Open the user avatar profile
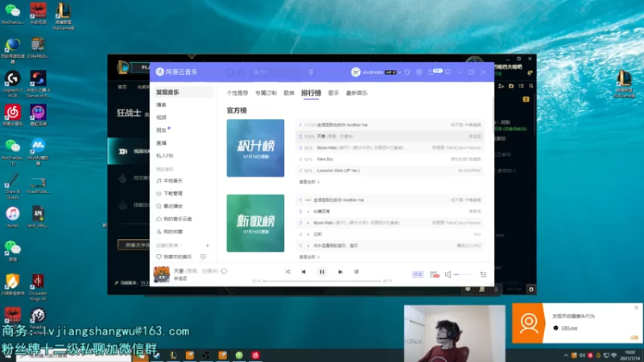Image resolution: width=644 pixels, height=362 pixels. click(356, 72)
